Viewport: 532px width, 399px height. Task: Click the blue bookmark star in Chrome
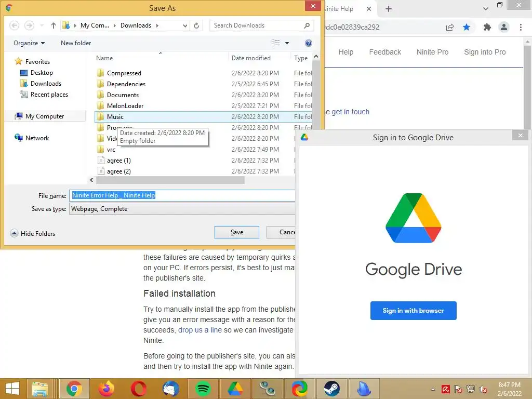tap(467, 27)
